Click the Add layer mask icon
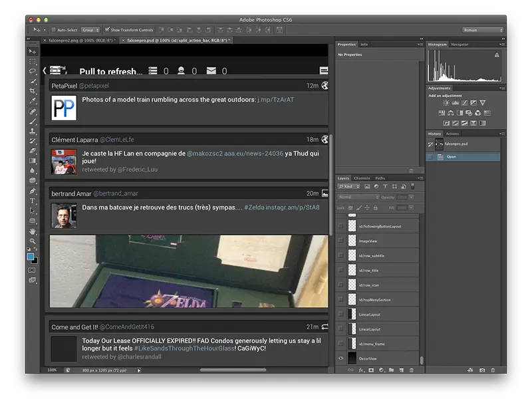Image resolution: width=532 pixels, height=407 pixels. pyautogui.click(x=370, y=369)
